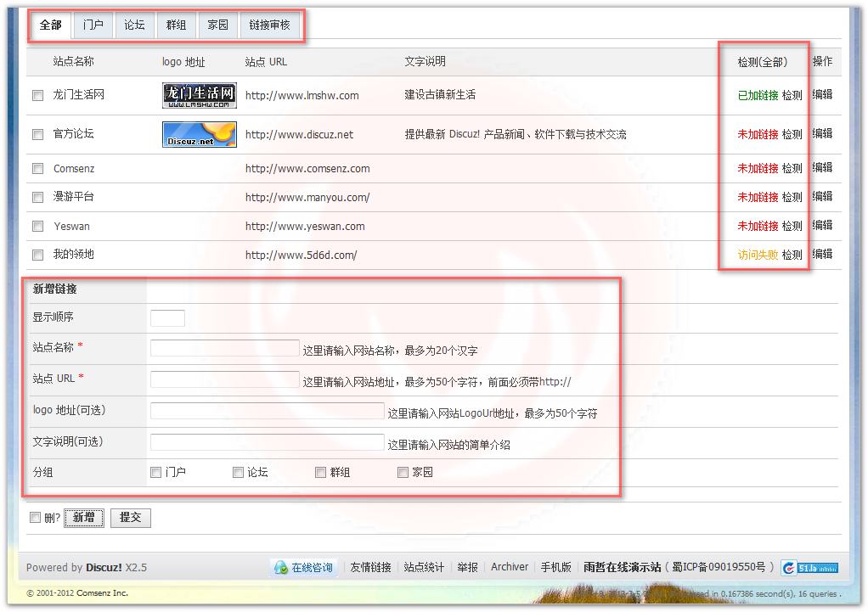Click URL text http://www.discuz.net
The width and height of the screenshot is (868, 612).
300,134
